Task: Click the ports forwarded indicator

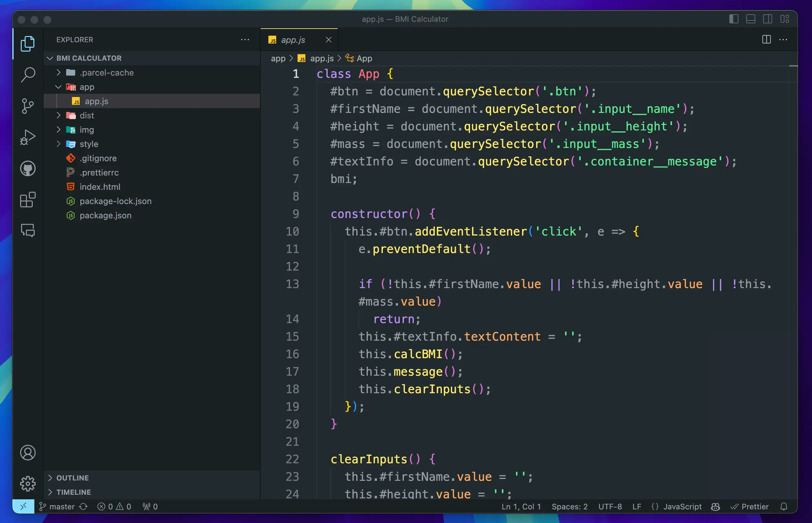Action: 150,506
